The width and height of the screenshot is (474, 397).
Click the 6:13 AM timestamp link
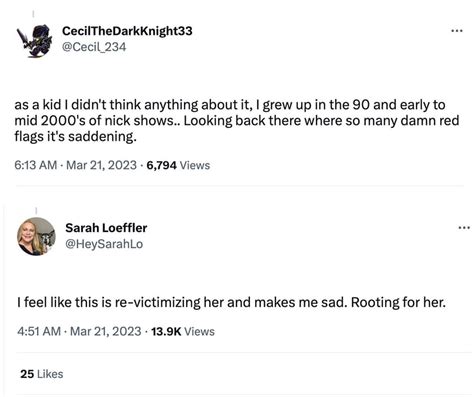pyautogui.click(x=36, y=165)
